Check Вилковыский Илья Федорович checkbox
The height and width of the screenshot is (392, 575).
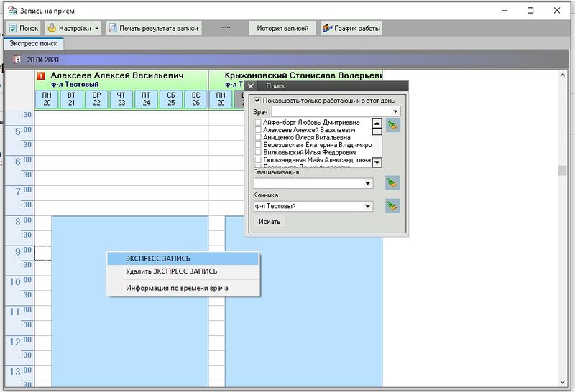coord(259,152)
